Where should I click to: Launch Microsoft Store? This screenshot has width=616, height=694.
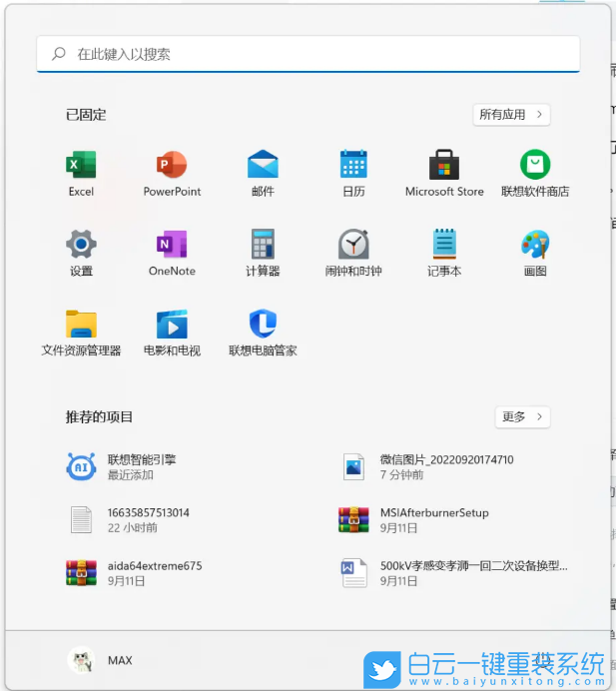click(x=444, y=174)
